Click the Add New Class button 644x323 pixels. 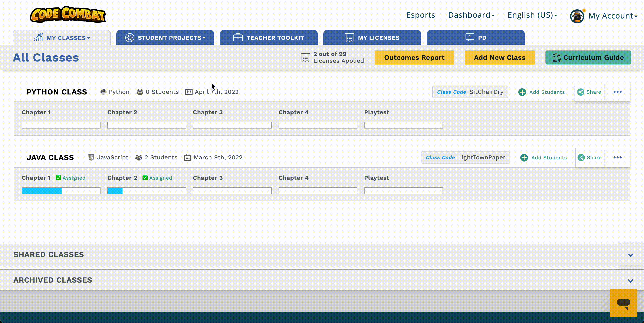(499, 57)
